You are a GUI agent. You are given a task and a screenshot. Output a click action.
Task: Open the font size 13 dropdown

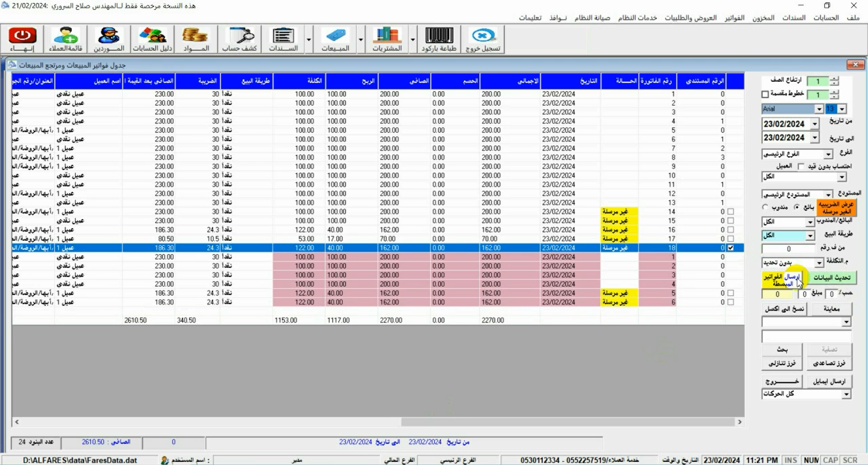841,109
